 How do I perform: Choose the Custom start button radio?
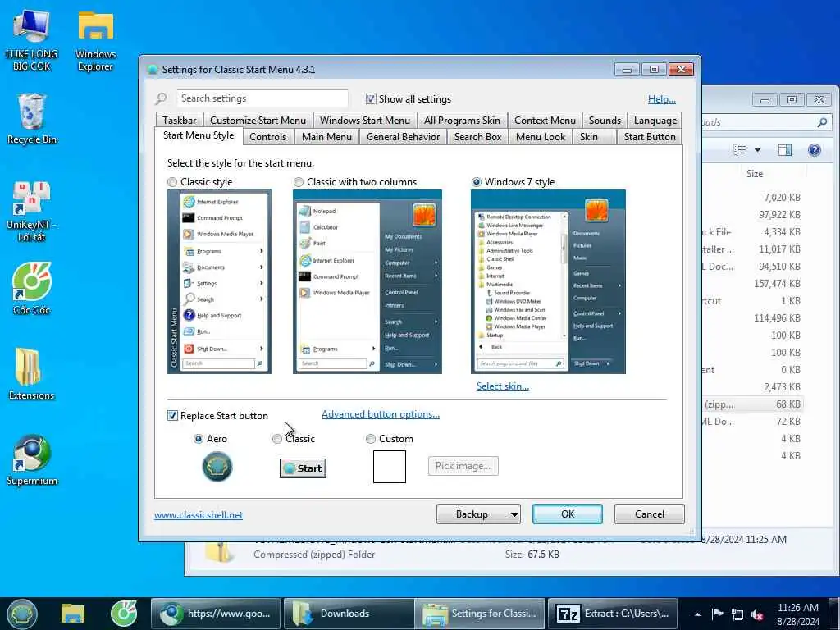370,439
